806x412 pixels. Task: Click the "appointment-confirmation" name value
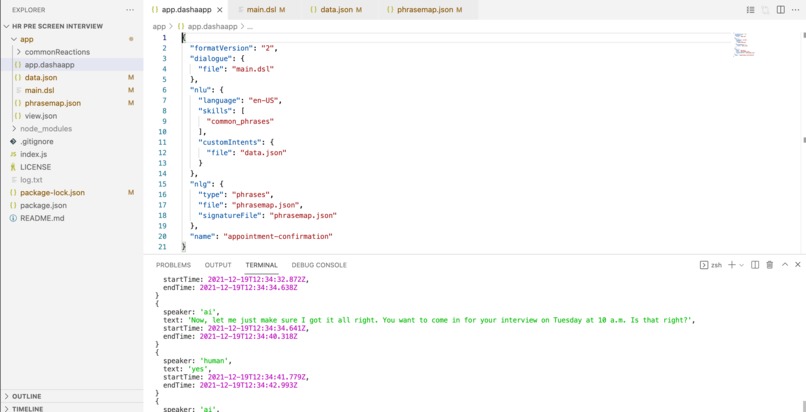tap(278, 236)
